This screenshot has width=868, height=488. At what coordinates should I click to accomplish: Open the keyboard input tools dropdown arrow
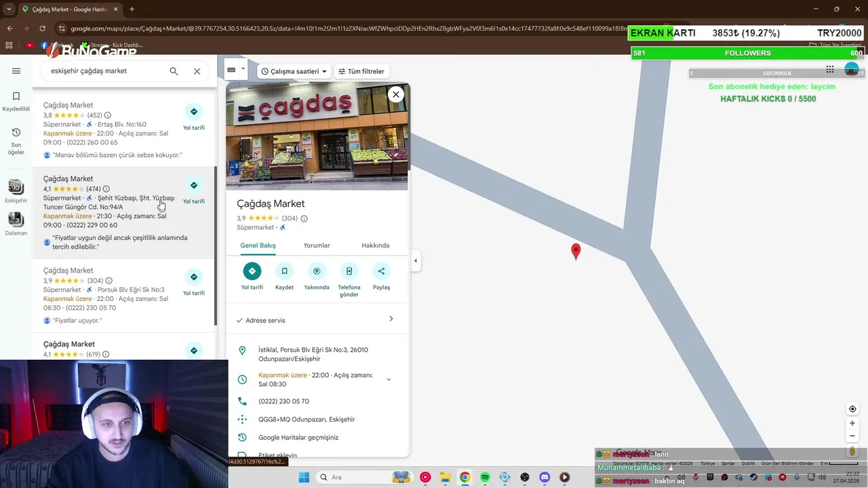[243, 69]
